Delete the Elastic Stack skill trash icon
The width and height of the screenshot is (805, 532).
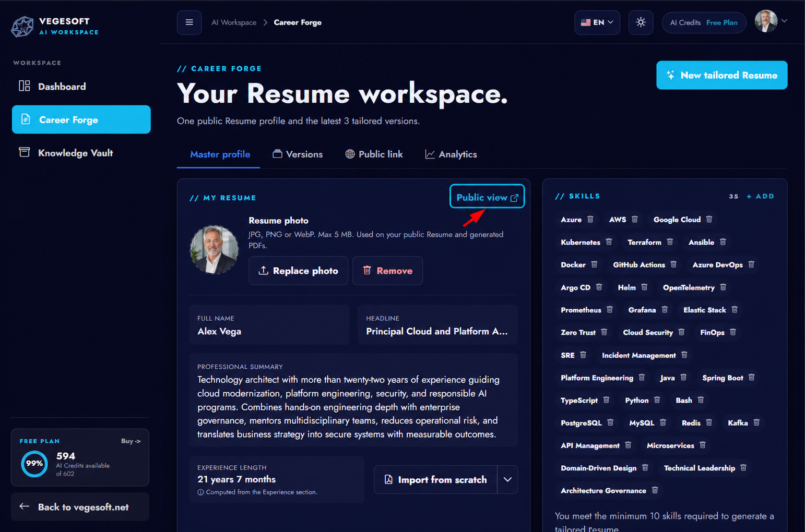[x=735, y=310]
